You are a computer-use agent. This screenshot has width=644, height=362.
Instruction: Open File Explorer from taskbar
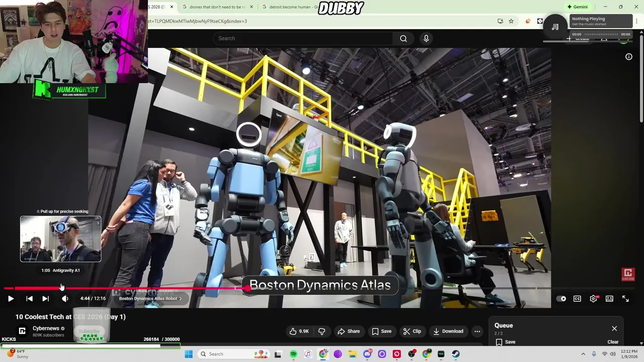[x=352, y=354]
